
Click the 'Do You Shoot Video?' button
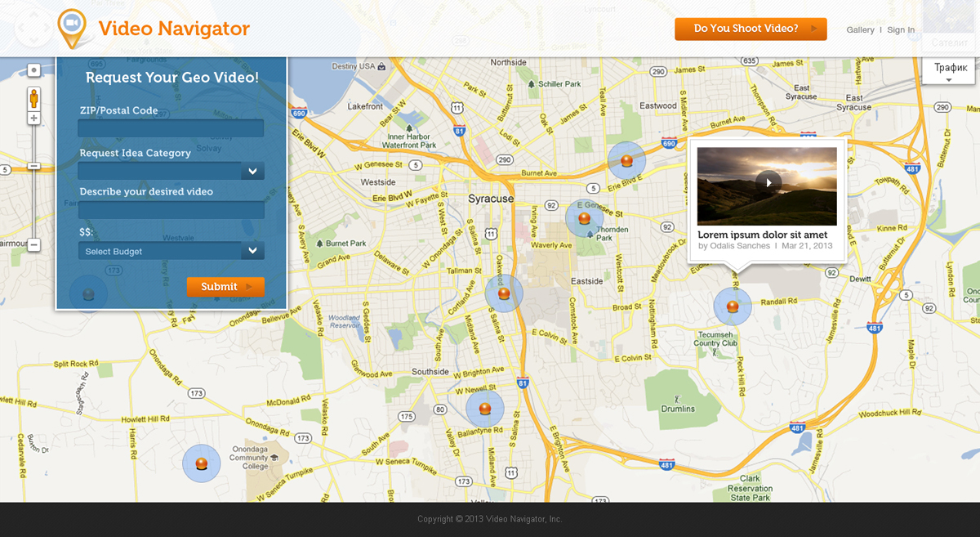click(751, 29)
